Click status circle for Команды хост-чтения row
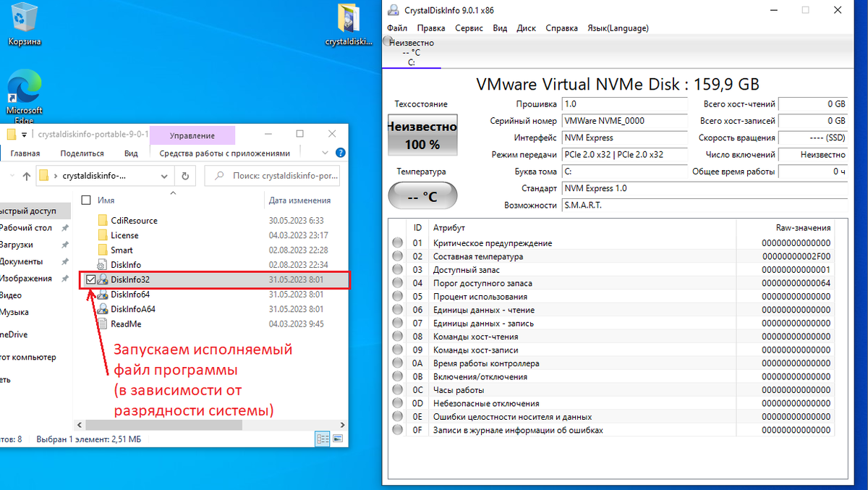 click(x=397, y=337)
